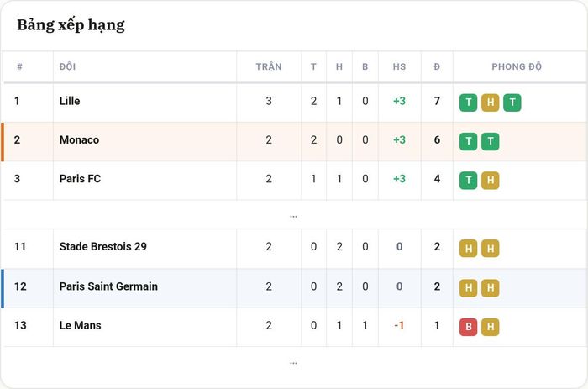Image resolution: width=588 pixels, height=389 pixels.
Task: Expand hidden rows between Paris FC and Brestois
Action: click(293, 216)
